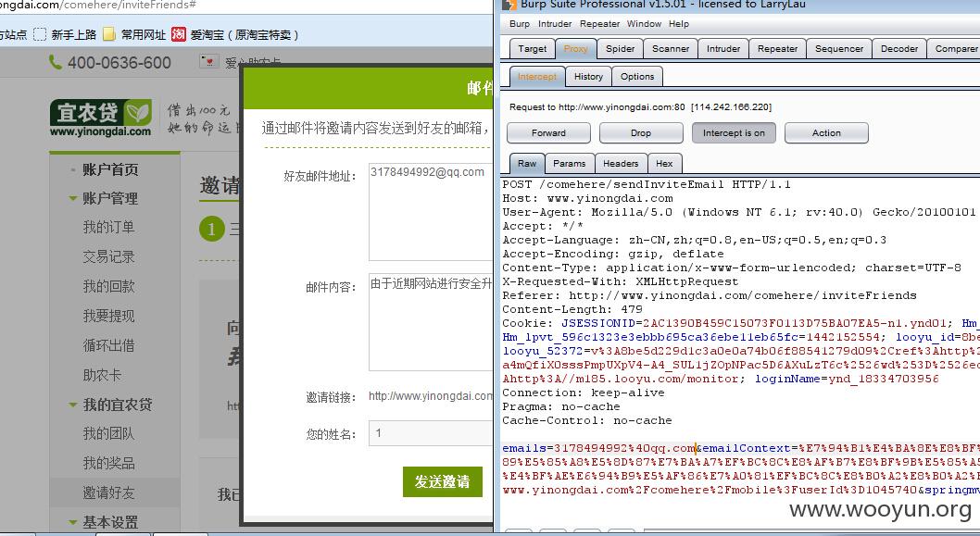Collapse the 我的宜农贷 sidebar section
Screen dimensions: 980x536
coord(73,405)
